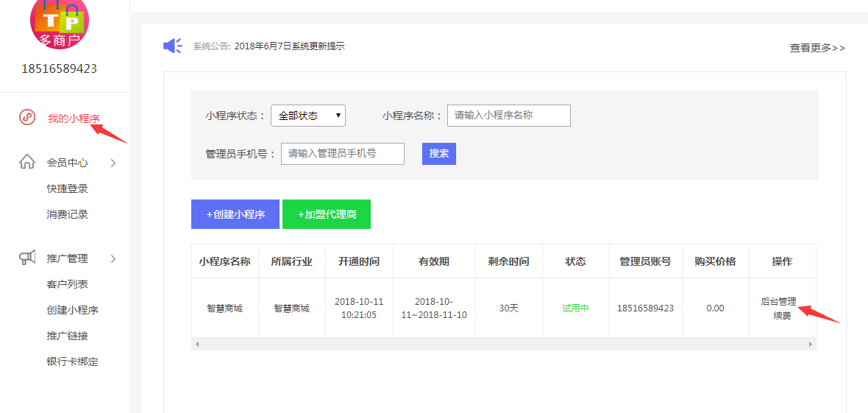Click the megaphone icon beside 推广管理

[27, 258]
